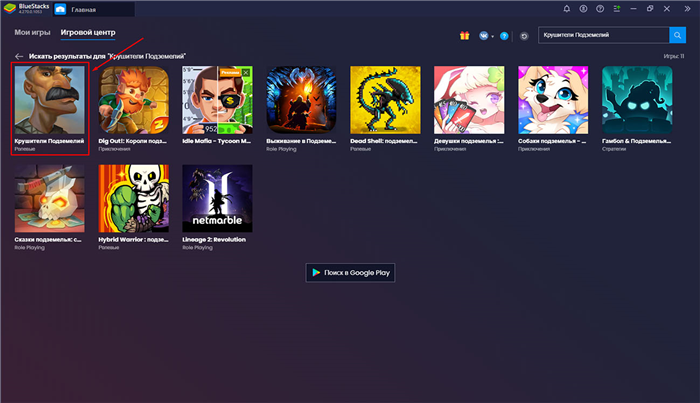Open Девушки подземелья game thumbnail
The image size is (700, 403).
pos(469,100)
